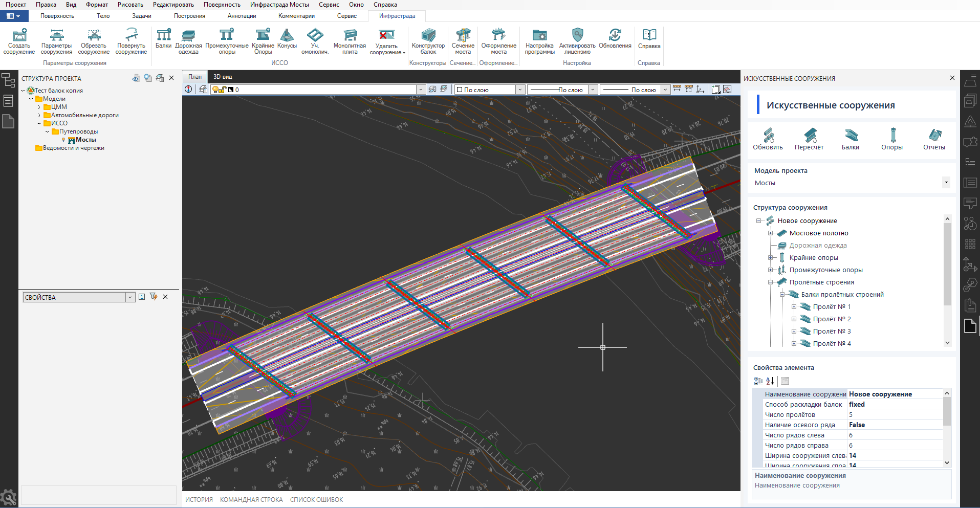Image resolution: width=980 pixels, height=508 pixels.
Task: Select the Обрезать сооружение tool
Action: pos(94,41)
